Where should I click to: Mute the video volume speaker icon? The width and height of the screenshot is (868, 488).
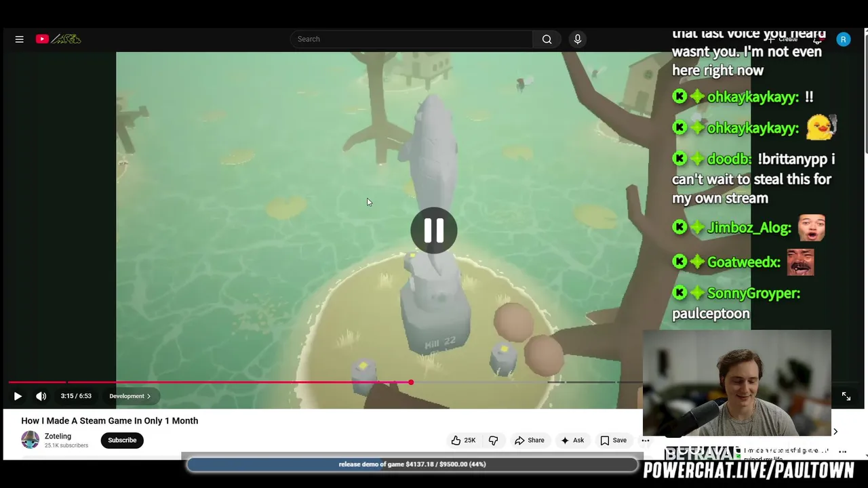[41, 396]
